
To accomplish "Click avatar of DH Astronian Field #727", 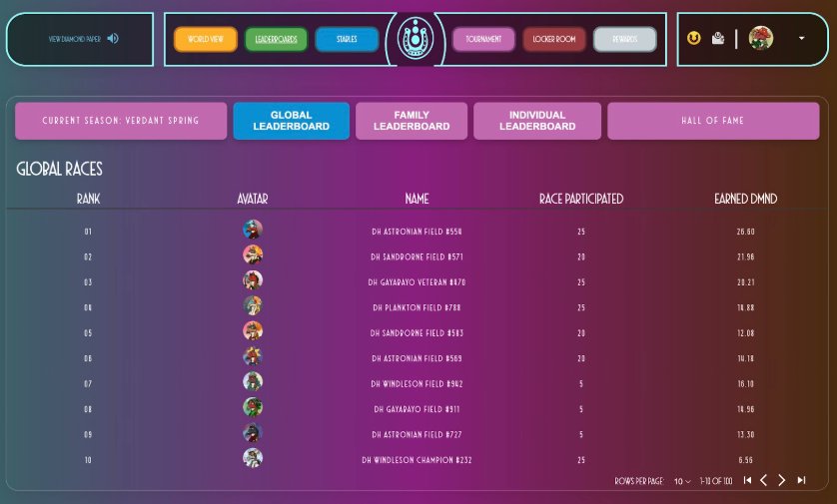I will [253, 432].
